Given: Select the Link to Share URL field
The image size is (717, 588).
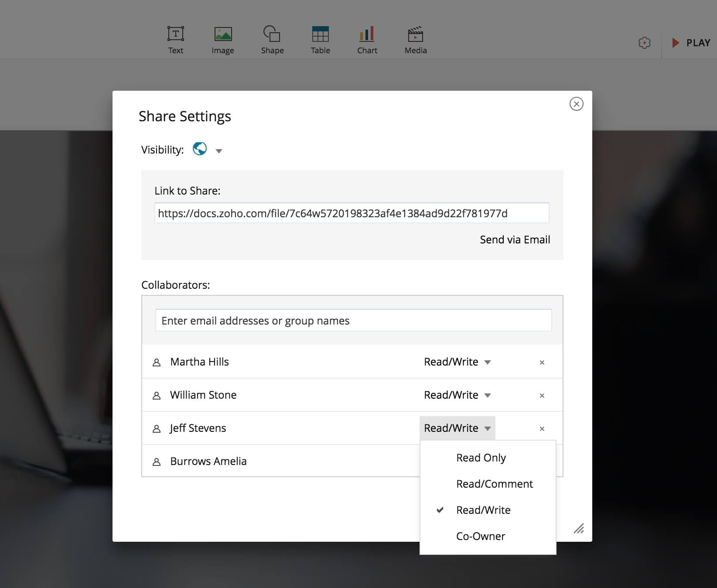Looking at the screenshot, I should (352, 213).
